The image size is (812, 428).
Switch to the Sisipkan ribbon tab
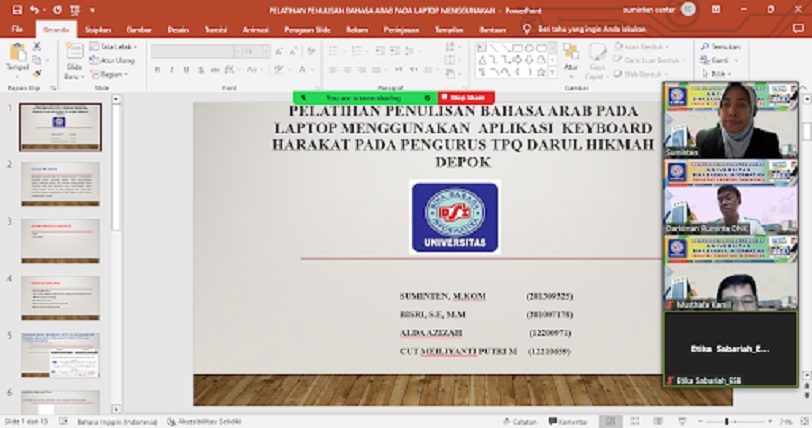coord(98,30)
